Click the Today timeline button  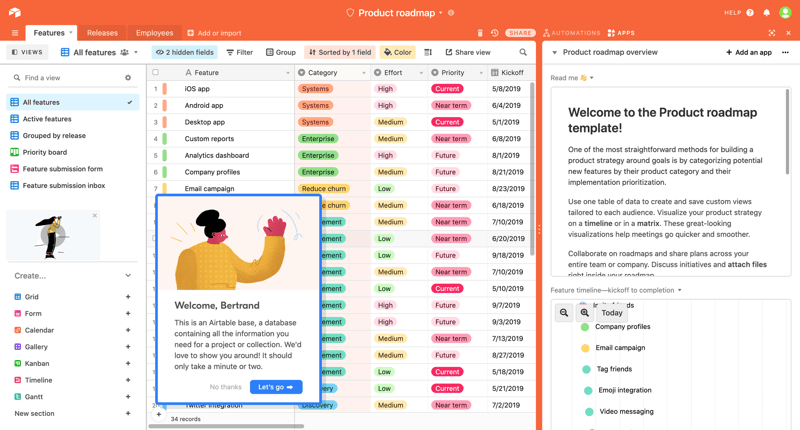612,313
